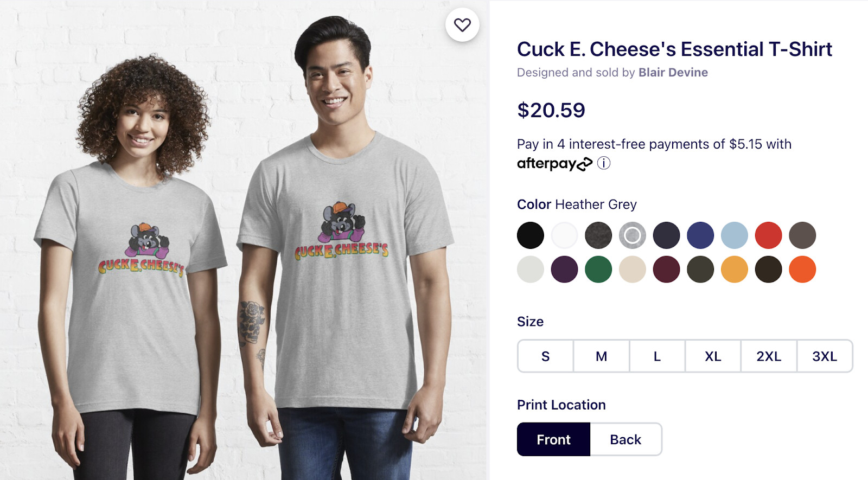This screenshot has width=868, height=480.
Task: Set print location to Front
Action: (553, 439)
